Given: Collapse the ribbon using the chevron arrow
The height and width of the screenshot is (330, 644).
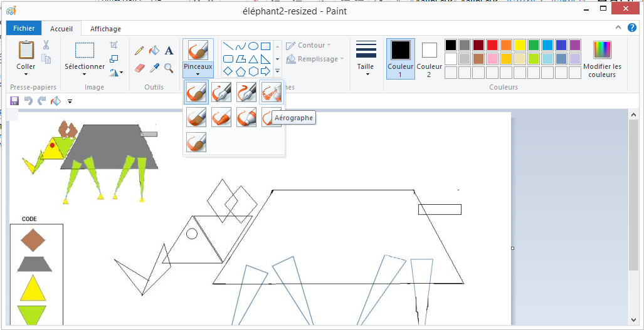Looking at the screenshot, I should click(x=618, y=28).
